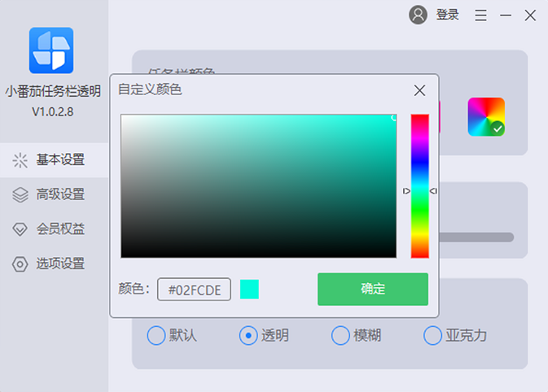Click the blue application logo icon
This screenshot has height=392, width=548.
coord(51,50)
